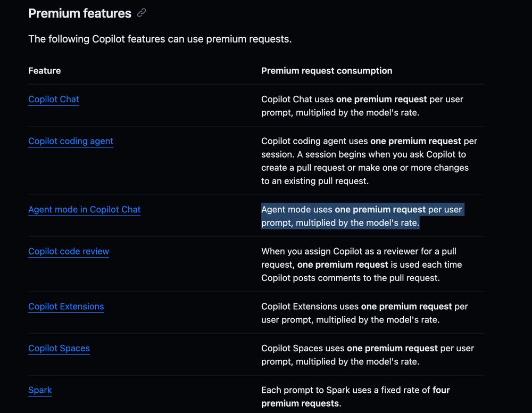The height and width of the screenshot is (413, 532).
Task: Click the intro sentence about Copilot features
Action: point(160,39)
